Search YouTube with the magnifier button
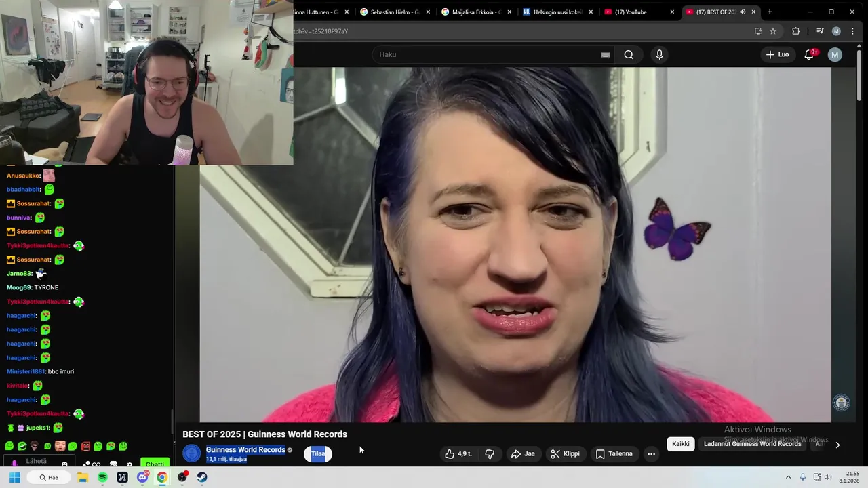The width and height of the screenshot is (868, 488). point(629,55)
